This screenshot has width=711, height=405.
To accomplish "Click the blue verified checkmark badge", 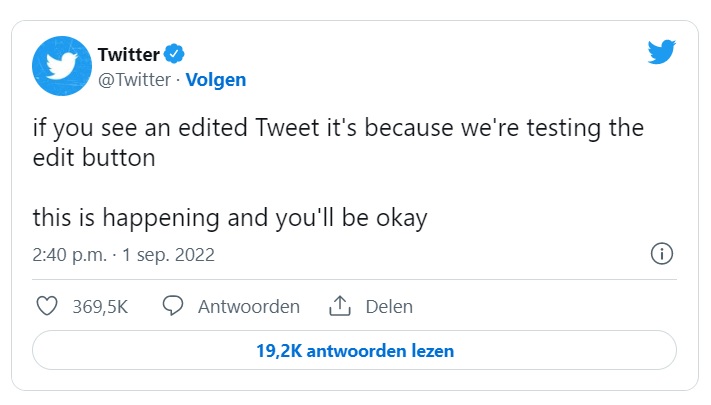I will (x=173, y=54).
